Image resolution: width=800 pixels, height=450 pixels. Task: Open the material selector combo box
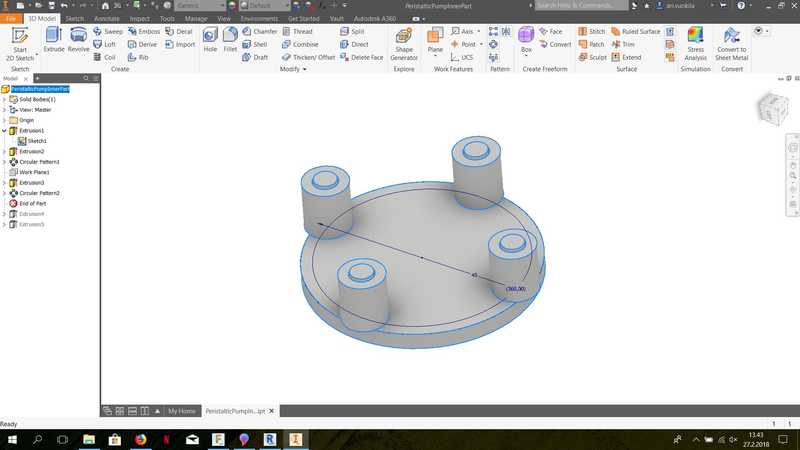coord(201,6)
